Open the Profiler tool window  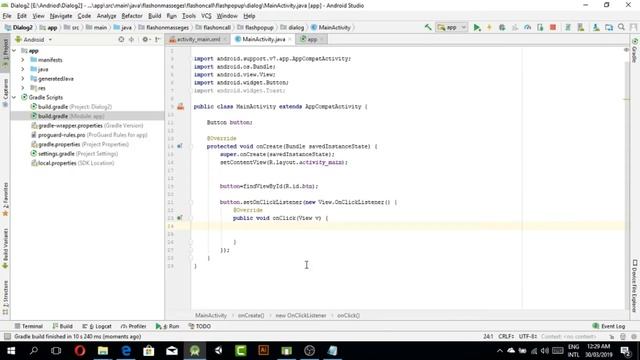pos(133,327)
